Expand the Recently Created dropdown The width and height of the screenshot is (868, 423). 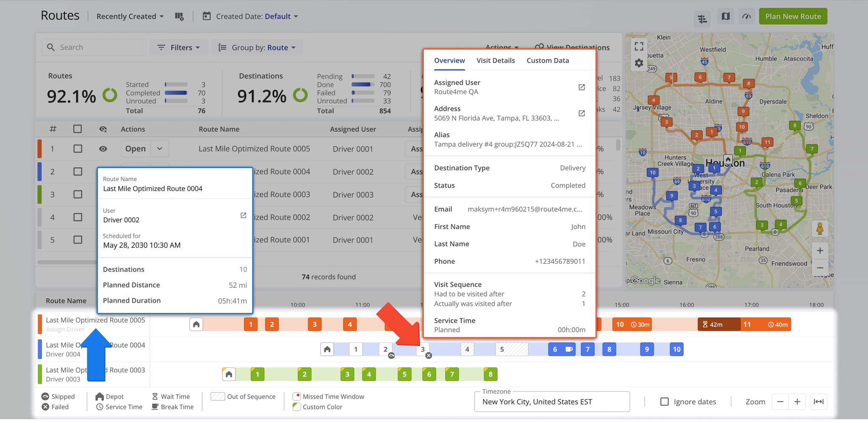130,17
